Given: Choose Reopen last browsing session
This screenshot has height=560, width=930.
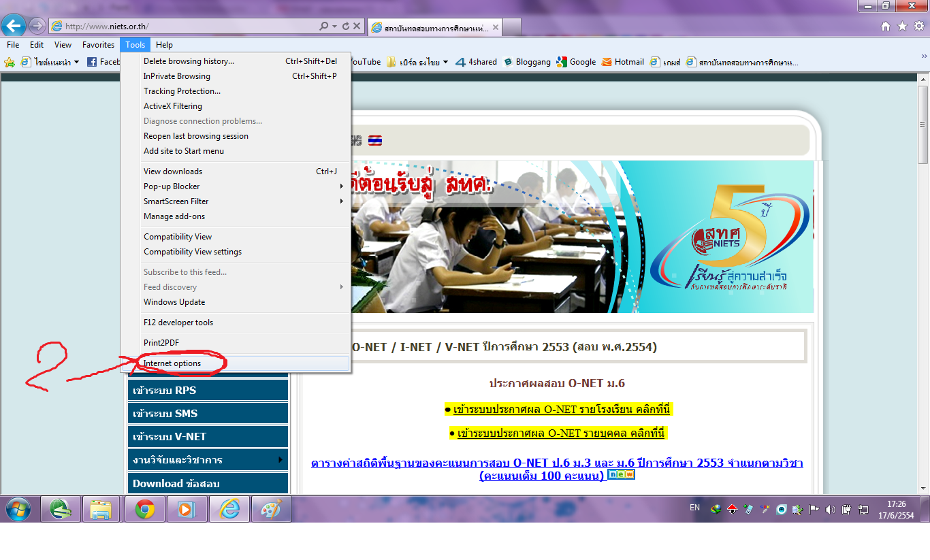Looking at the screenshot, I should click(x=236, y=136).
